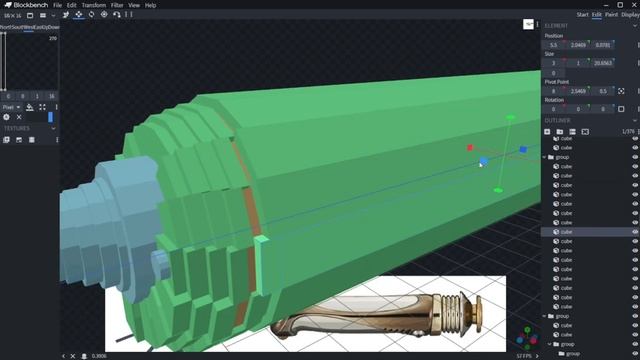The image size is (640, 360).
Task: Select the circular-arrows Rotate tool
Action: point(91,15)
